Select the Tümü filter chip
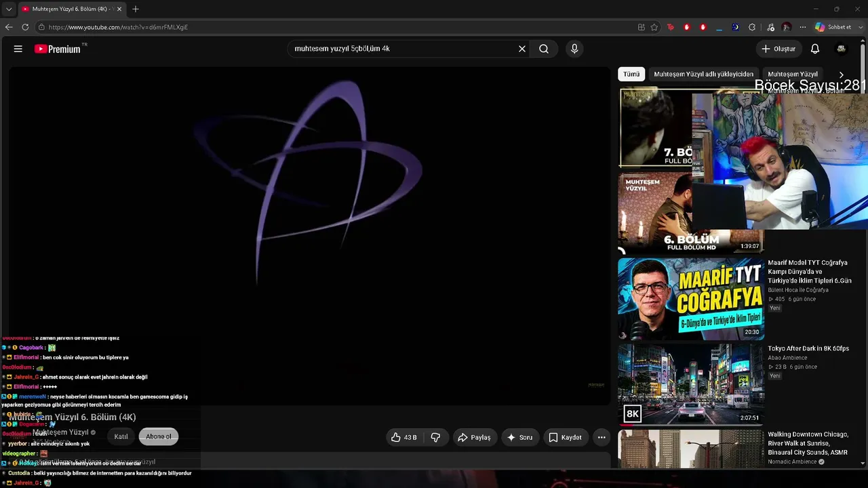 point(631,74)
